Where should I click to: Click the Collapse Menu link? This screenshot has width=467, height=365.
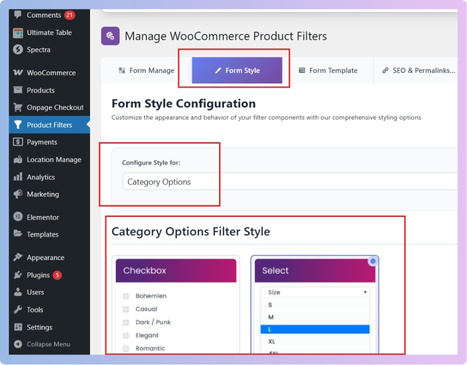(x=48, y=344)
